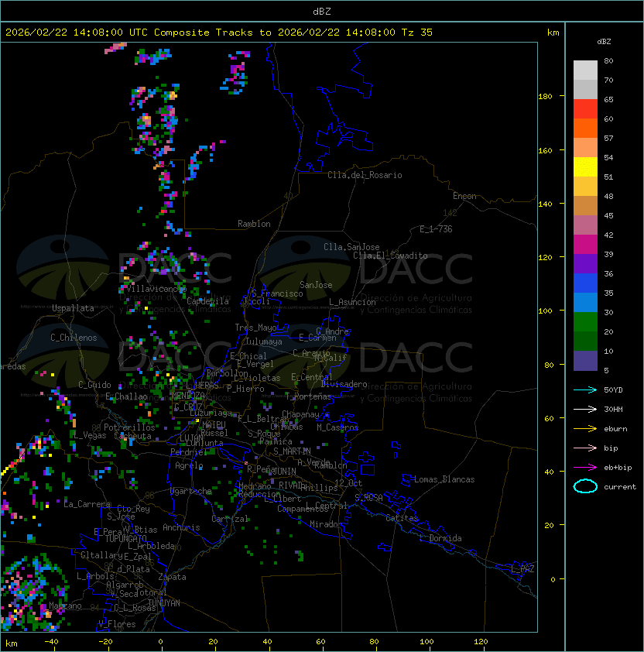The width and height of the screenshot is (644, 652).
Task: Click the magenta eb+bip arrow legend icon
Action: [585, 468]
